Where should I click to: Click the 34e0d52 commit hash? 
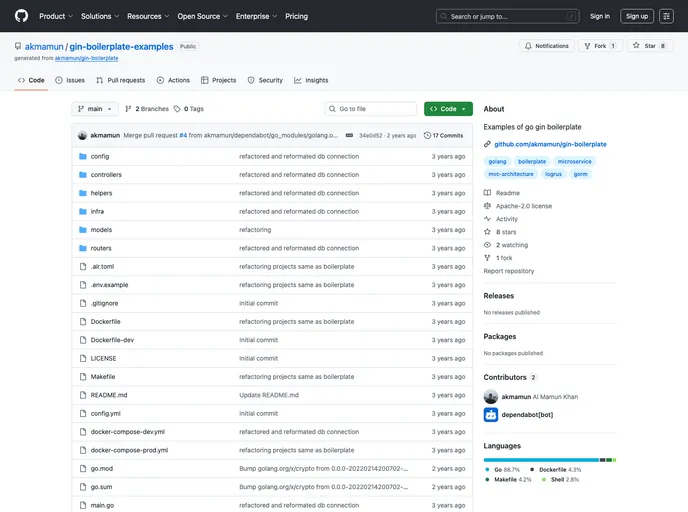click(370, 136)
